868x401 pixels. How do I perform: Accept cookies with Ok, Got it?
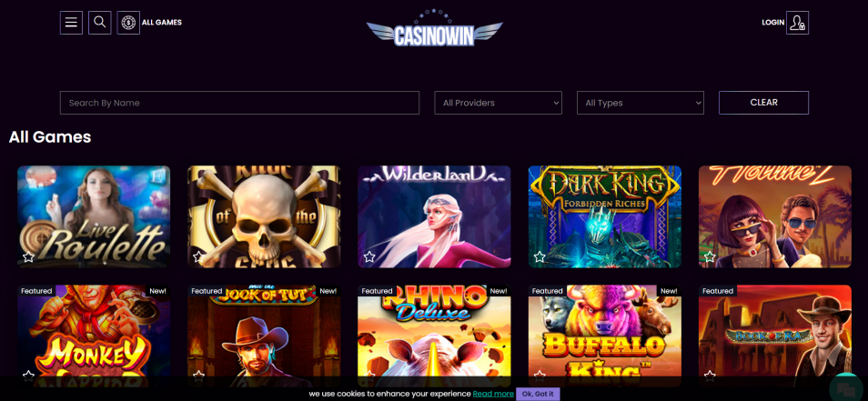[x=538, y=394]
